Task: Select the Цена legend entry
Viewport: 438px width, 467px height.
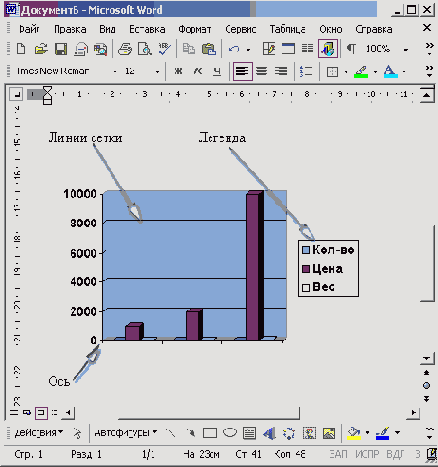Action: (x=322, y=269)
